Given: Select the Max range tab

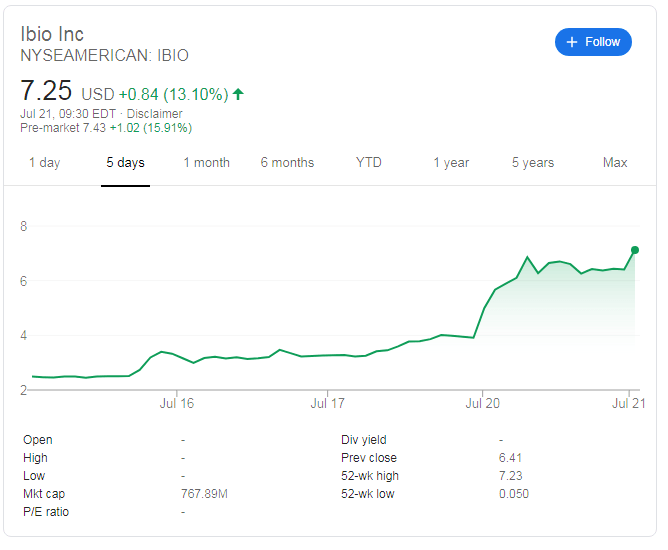Looking at the screenshot, I should (x=615, y=163).
